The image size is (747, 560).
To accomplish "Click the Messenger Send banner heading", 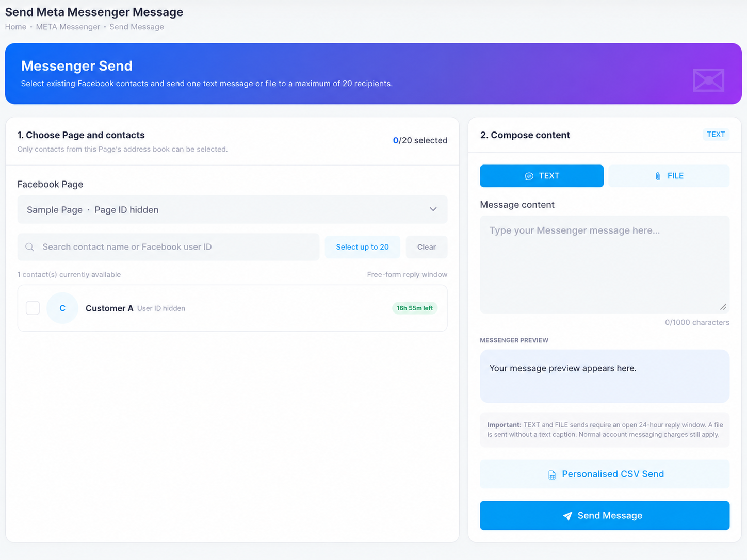I will (77, 66).
